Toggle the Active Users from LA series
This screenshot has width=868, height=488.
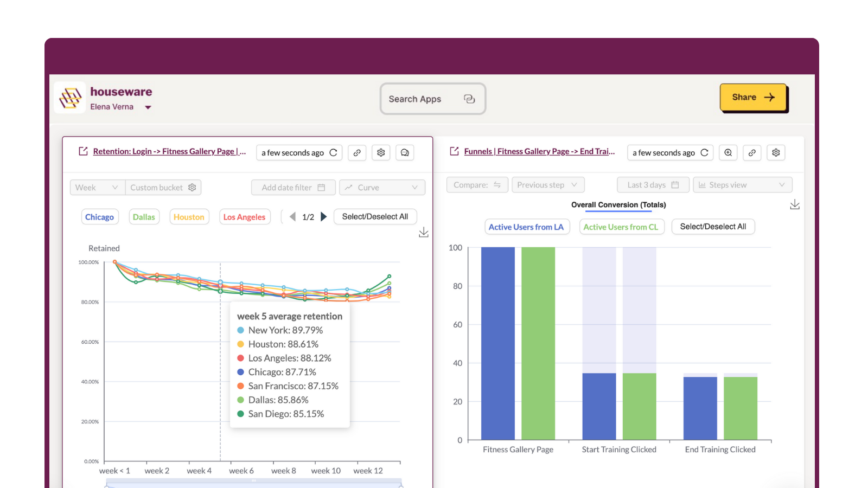pyautogui.click(x=527, y=227)
